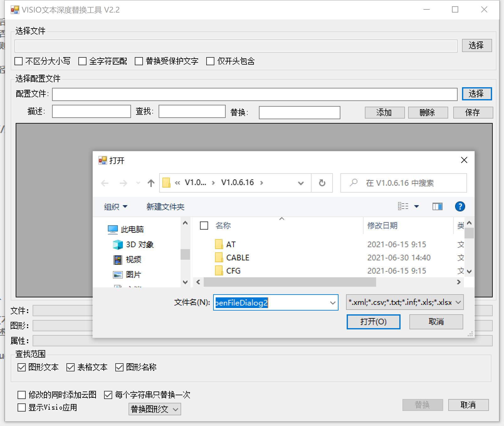Toggle the preview pane icon
Image resolution: width=504 pixels, height=426 pixels.
437,206
